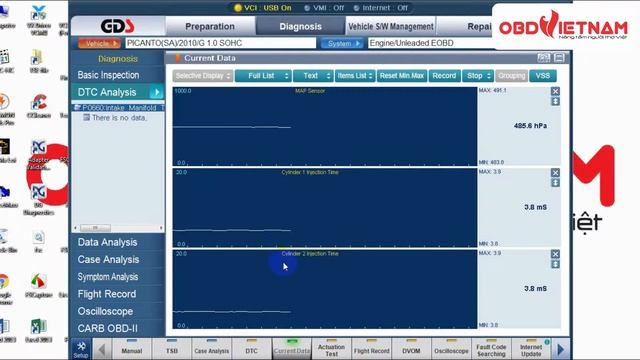Click the MAP Sensor 485.6 hPa value

pyautogui.click(x=530, y=126)
